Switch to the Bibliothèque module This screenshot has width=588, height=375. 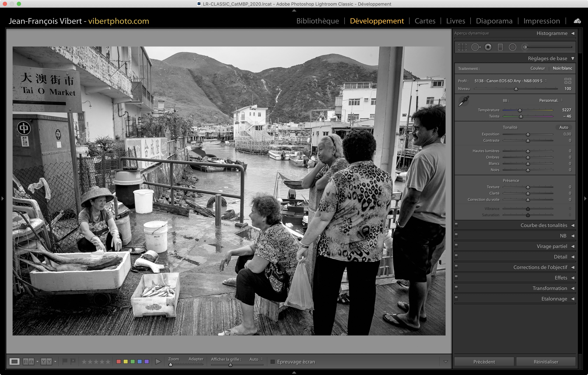[317, 21]
